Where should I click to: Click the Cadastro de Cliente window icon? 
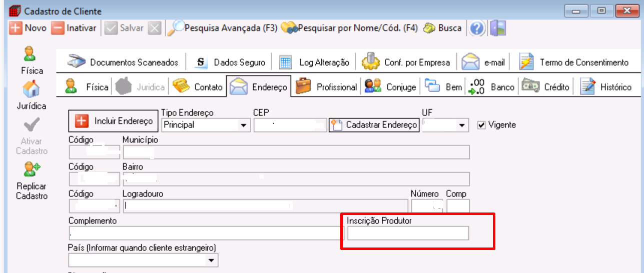pyautogui.click(x=15, y=10)
